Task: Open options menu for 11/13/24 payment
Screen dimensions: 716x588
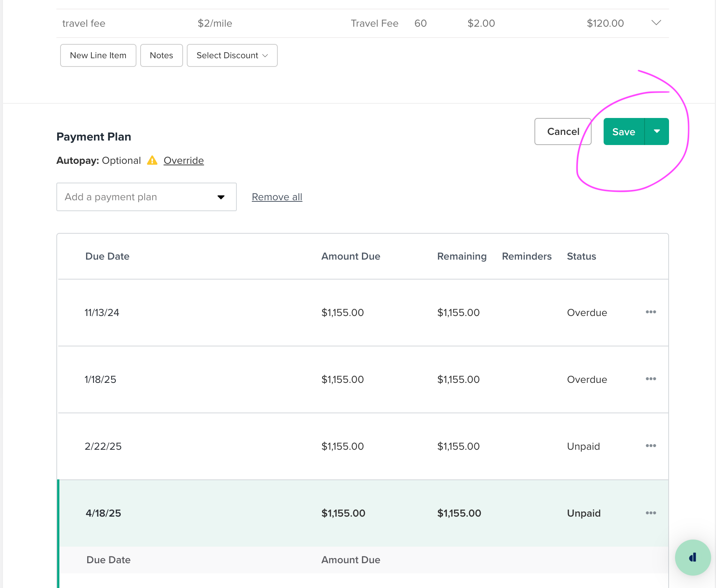Action: [651, 312]
